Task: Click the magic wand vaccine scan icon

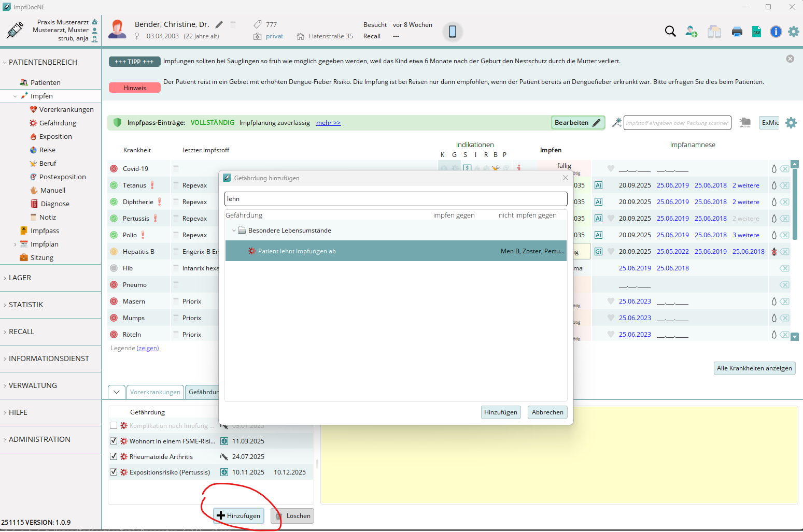Action: click(x=616, y=123)
